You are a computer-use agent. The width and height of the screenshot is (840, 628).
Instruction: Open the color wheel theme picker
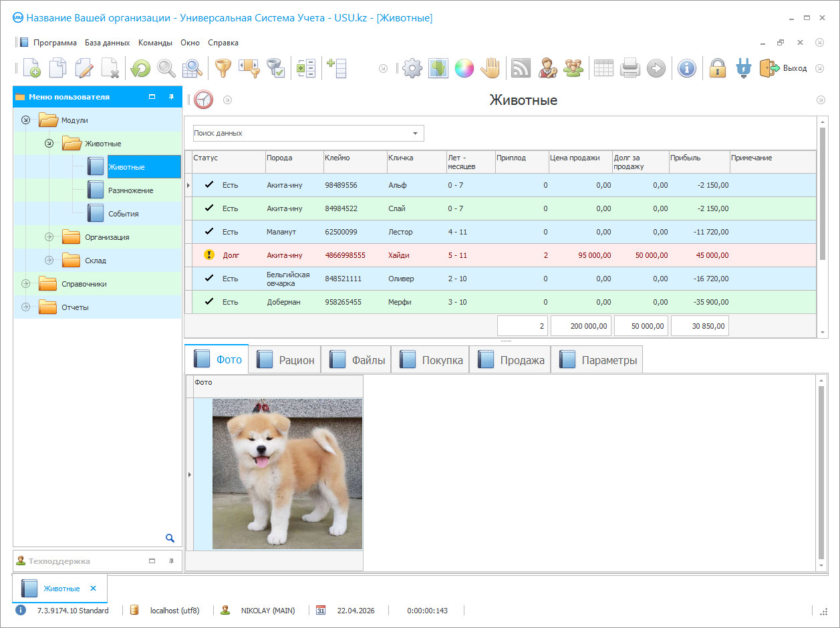(464, 68)
